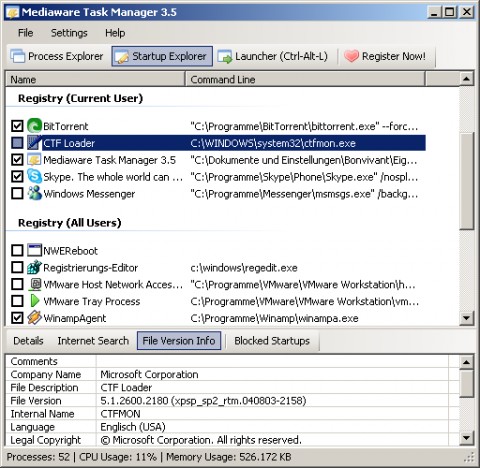Viewport: 480px width, 468px height.
Task: Check the Registrierungs-Editor checkbox
Action: 17,267
